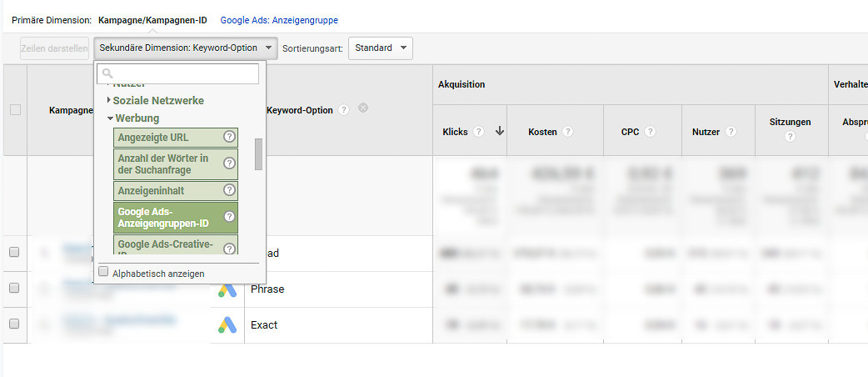
Task: Sort by Klicks using the down arrow
Action: 500,131
